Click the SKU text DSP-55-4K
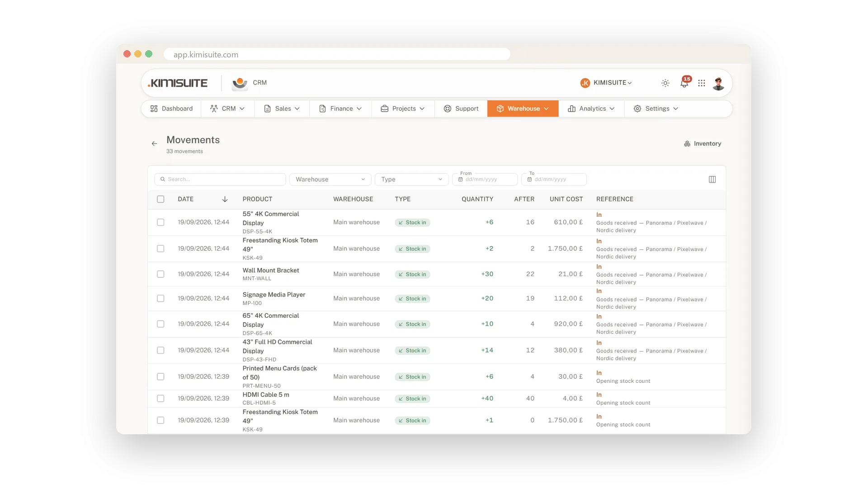 tap(257, 232)
